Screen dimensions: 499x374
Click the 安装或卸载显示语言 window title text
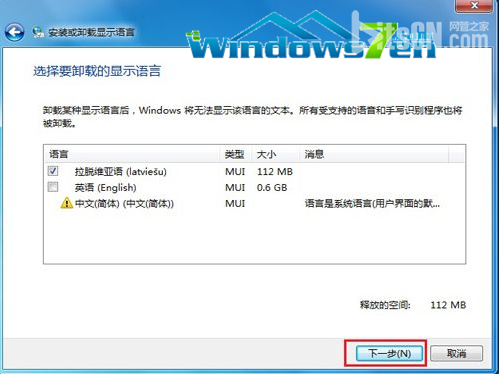(x=91, y=32)
